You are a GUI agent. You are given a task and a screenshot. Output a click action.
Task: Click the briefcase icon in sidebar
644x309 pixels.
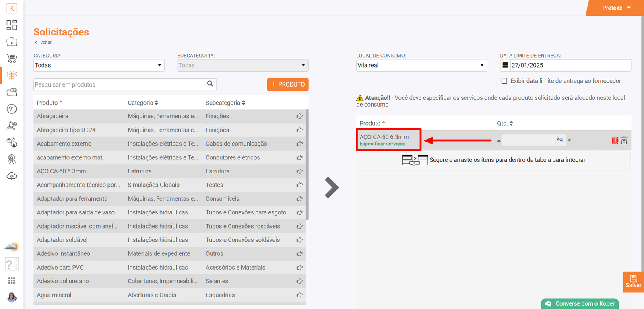pos(12,42)
